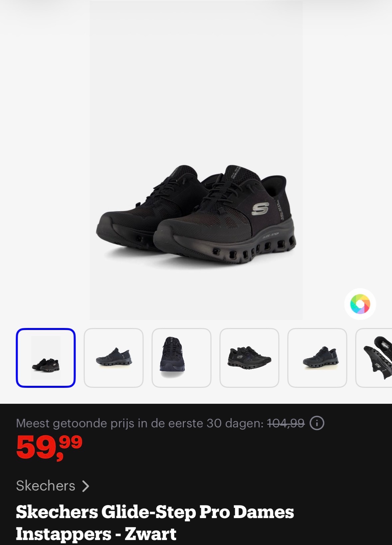Open the Skechers brand link
This screenshot has width=392, height=545.
(x=46, y=486)
